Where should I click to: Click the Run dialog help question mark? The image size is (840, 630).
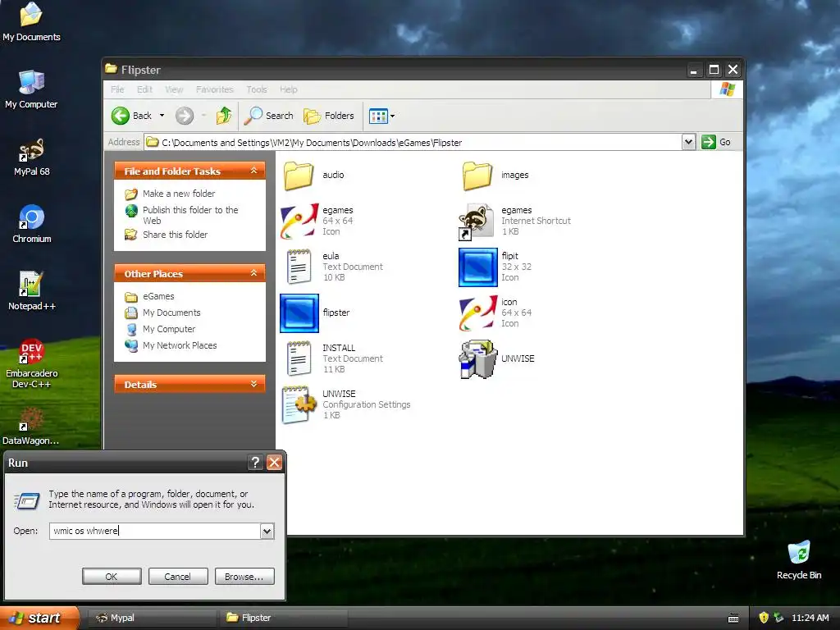256,463
